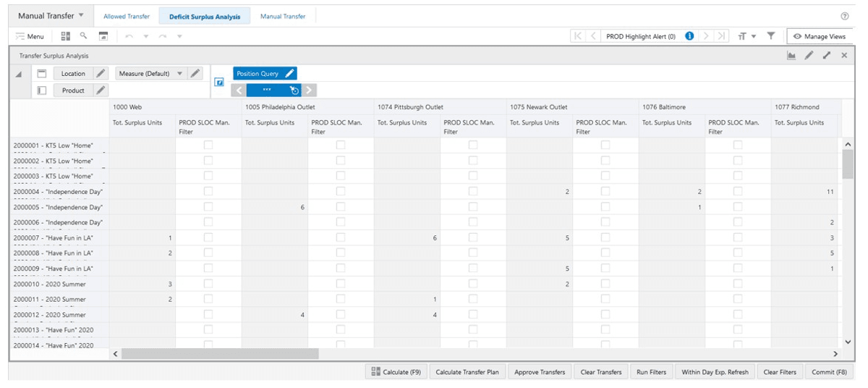Toggle 1075 Newark Outlet filter checkbox for 2000004

coord(605,191)
